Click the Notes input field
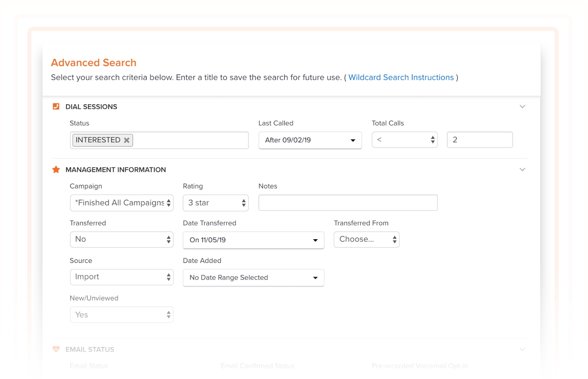 click(348, 203)
